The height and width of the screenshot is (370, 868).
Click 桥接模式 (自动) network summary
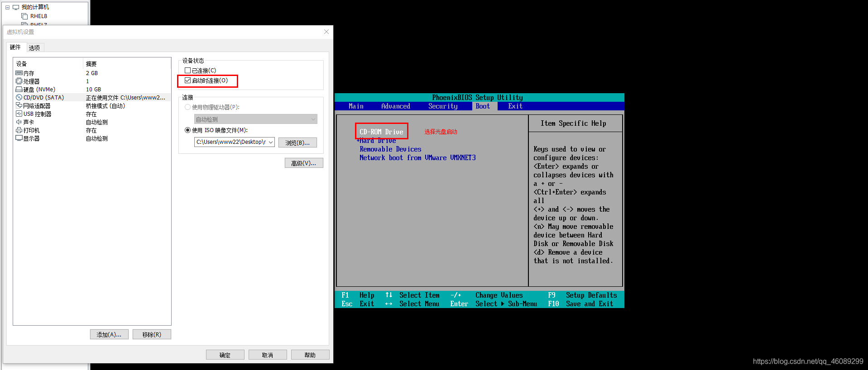[106, 106]
